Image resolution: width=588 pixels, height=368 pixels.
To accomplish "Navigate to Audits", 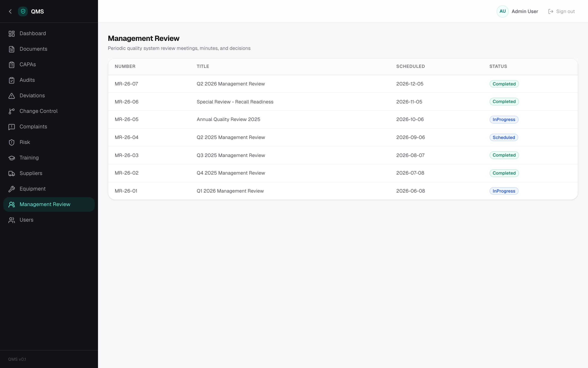I will [x=49, y=80].
